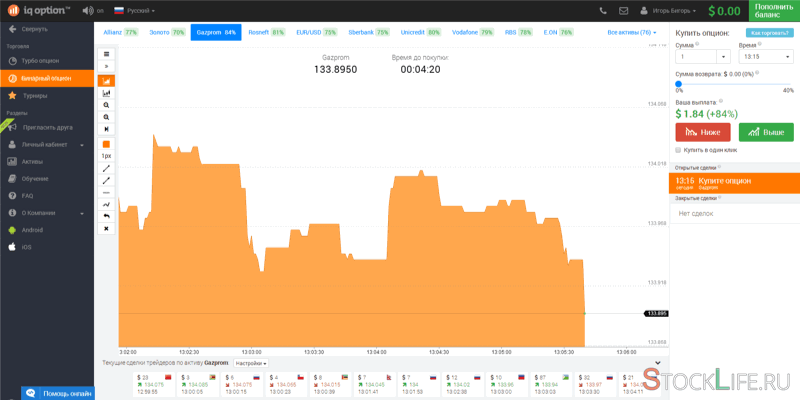This screenshot has height=400, width=800.
Task: Click 13:15 Купите опцион banner
Action: pos(734,183)
